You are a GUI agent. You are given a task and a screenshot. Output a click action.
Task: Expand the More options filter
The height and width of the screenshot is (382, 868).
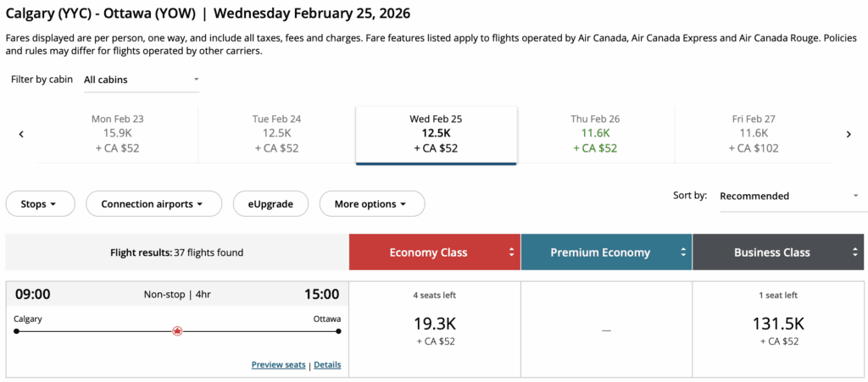click(371, 204)
